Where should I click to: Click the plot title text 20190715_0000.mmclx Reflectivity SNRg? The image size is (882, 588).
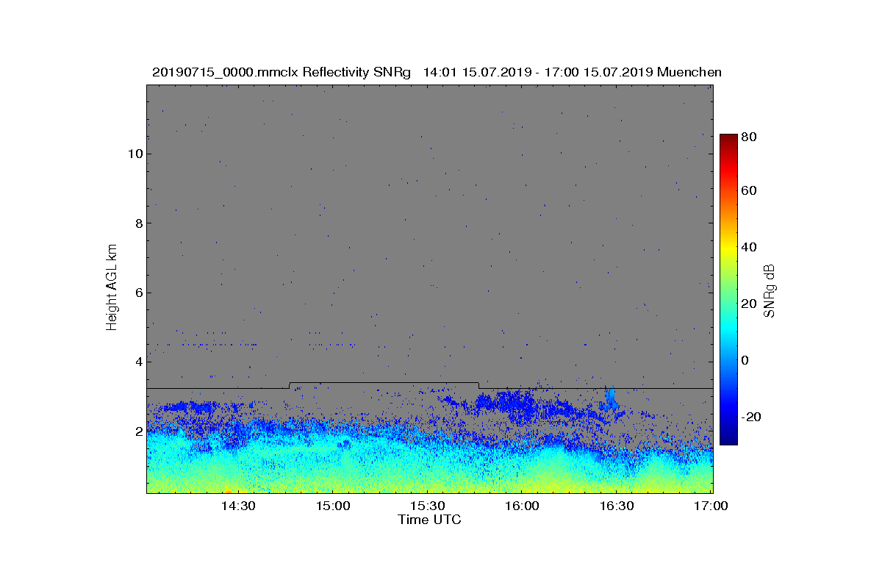[x=283, y=72]
